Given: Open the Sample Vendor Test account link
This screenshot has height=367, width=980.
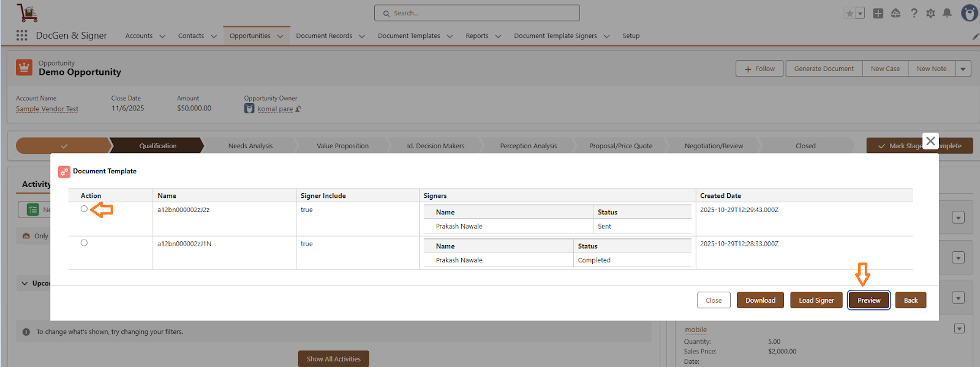Looking at the screenshot, I should pos(47,109).
